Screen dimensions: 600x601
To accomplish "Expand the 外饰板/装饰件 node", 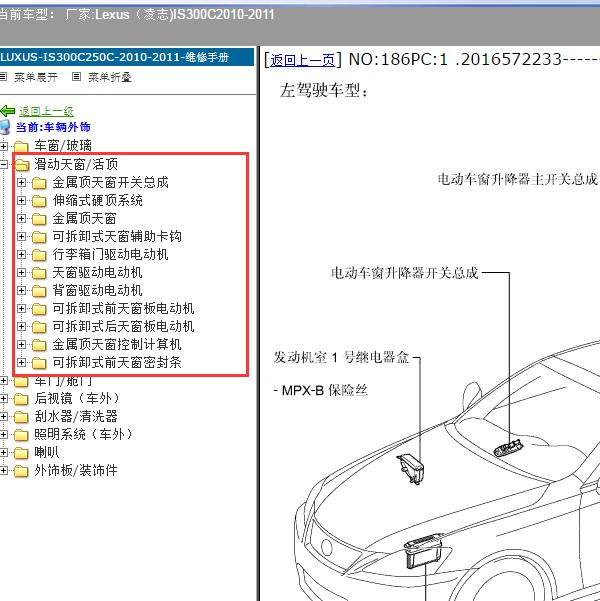I will click(3, 471).
